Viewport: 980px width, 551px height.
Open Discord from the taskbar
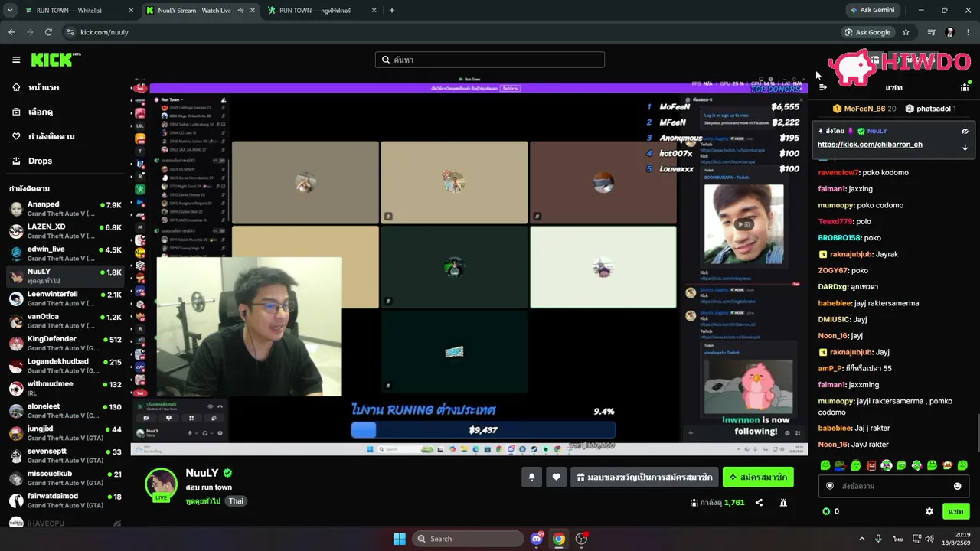[537, 539]
